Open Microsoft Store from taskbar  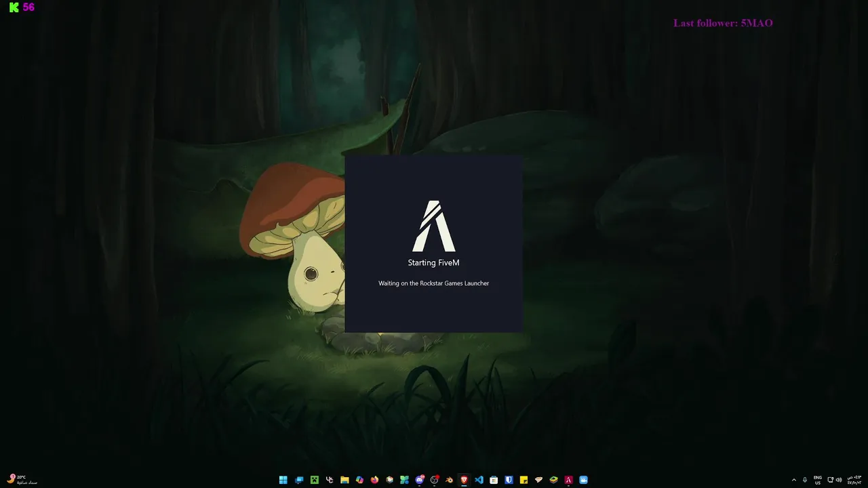pos(494,480)
